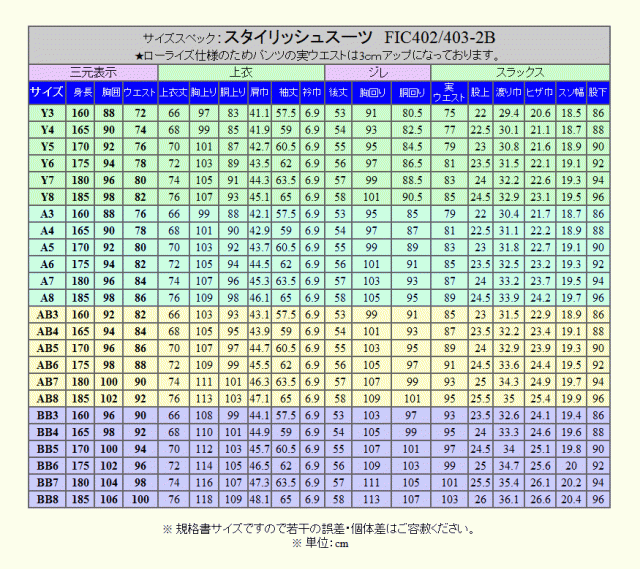Click the AB8 size row label
This screenshot has height=569, width=640.
pyautogui.click(x=47, y=398)
